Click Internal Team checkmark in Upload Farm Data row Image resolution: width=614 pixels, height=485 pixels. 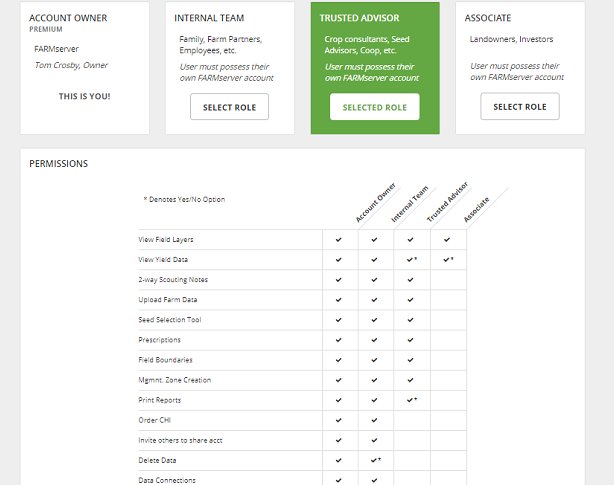click(374, 299)
